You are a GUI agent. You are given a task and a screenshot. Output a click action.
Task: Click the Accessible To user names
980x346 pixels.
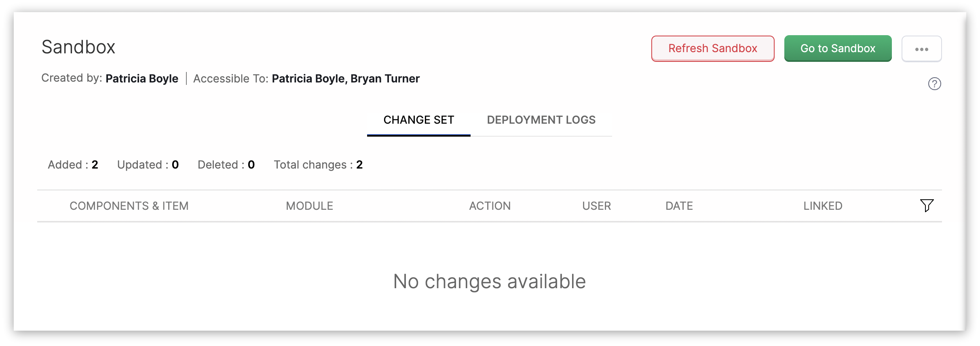(346, 78)
